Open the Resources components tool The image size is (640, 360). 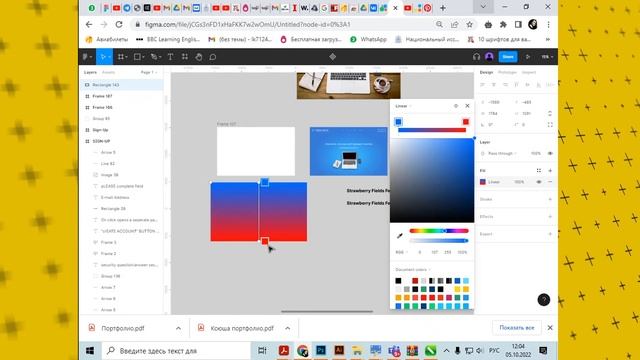coord(185,57)
